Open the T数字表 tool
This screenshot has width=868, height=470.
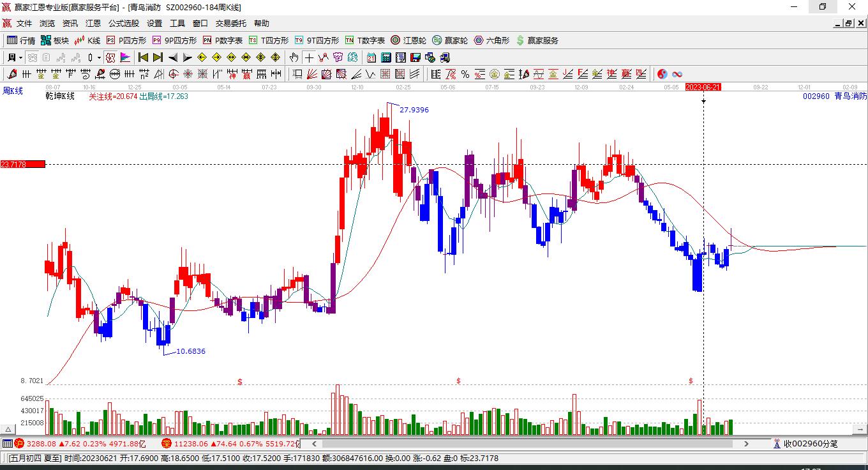(x=365, y=40)
